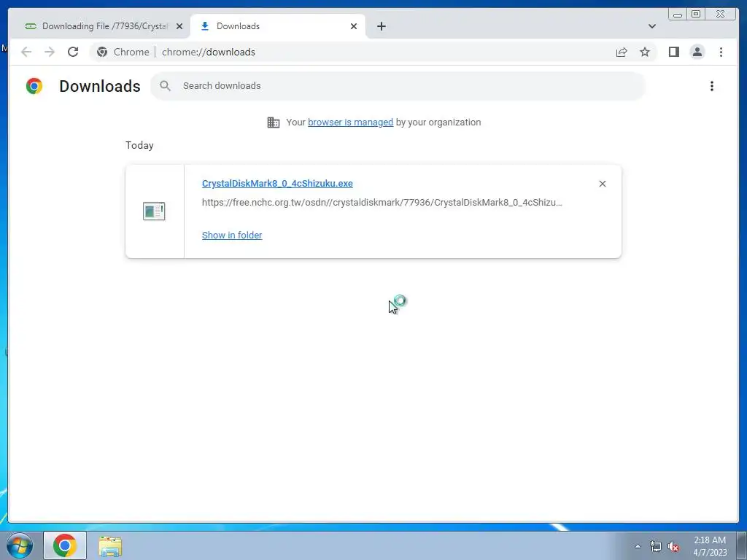Click the magnifier icon in search downloads
This screenshot has height=560, width=747.
click(166, 86)
